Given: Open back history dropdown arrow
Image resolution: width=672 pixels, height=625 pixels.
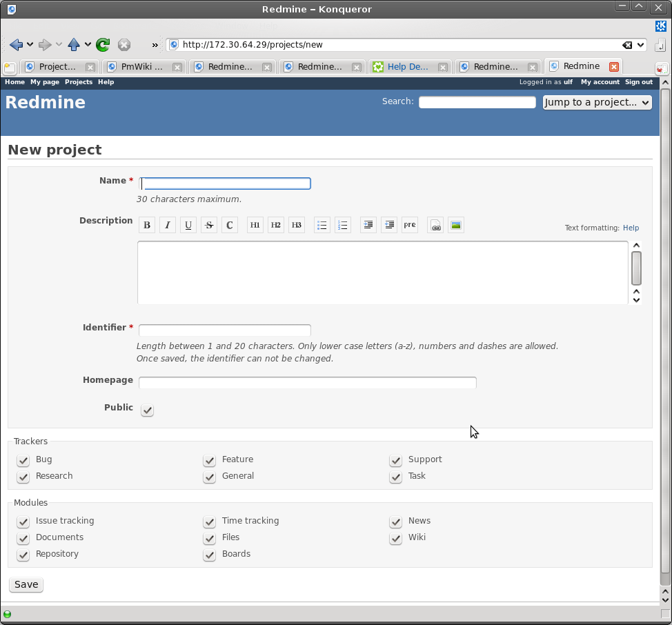Looking at the screenshot, I should click(x=30, y=45).
